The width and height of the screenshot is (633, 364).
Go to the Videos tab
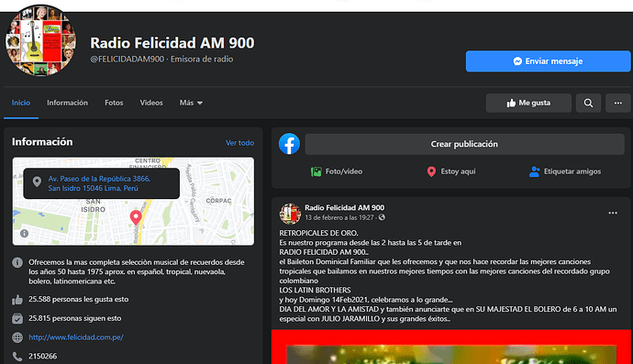point(151,103)
